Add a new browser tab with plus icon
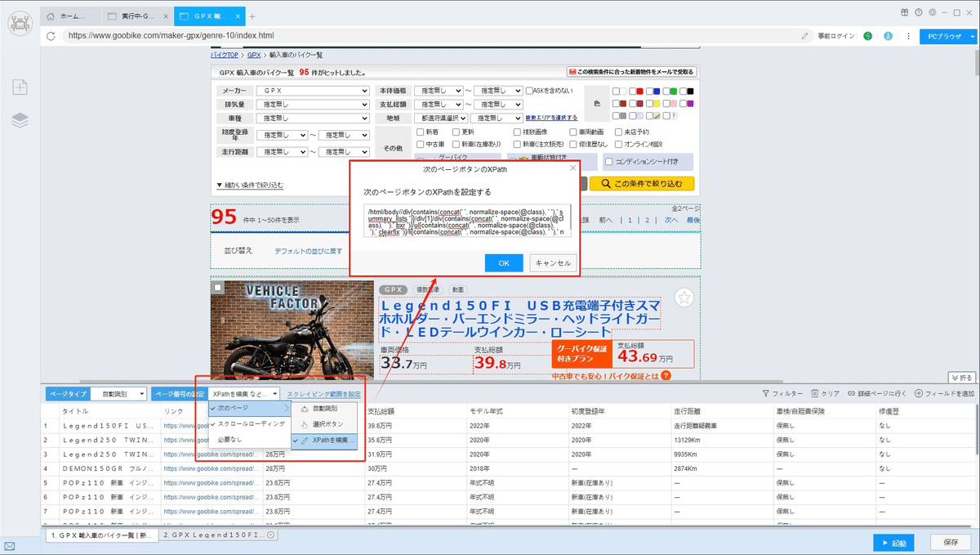 [x=252, y=16]
